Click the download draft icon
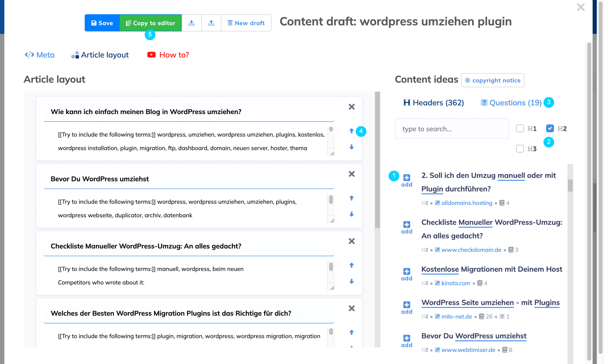This screenshot has height=364, width=604. point(191,23)
